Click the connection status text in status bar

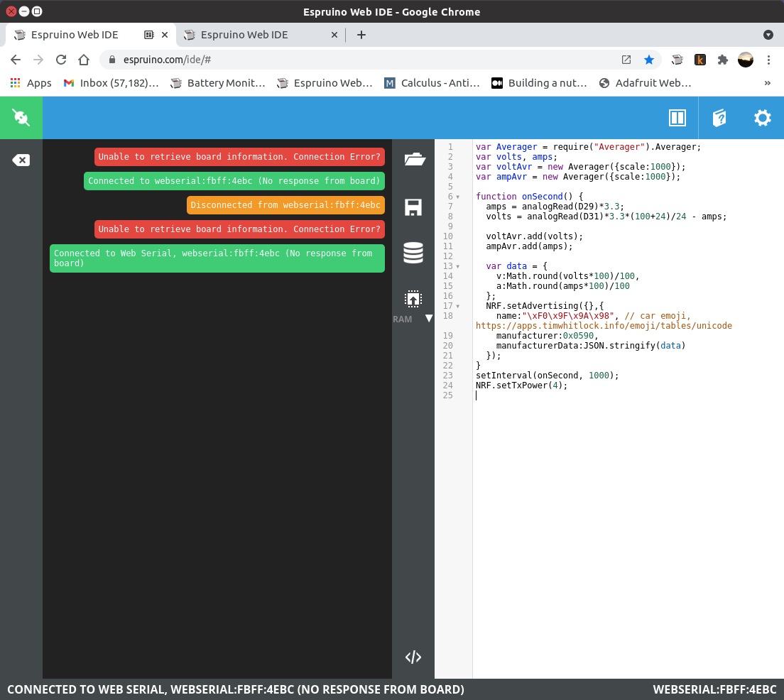point(236,689)
